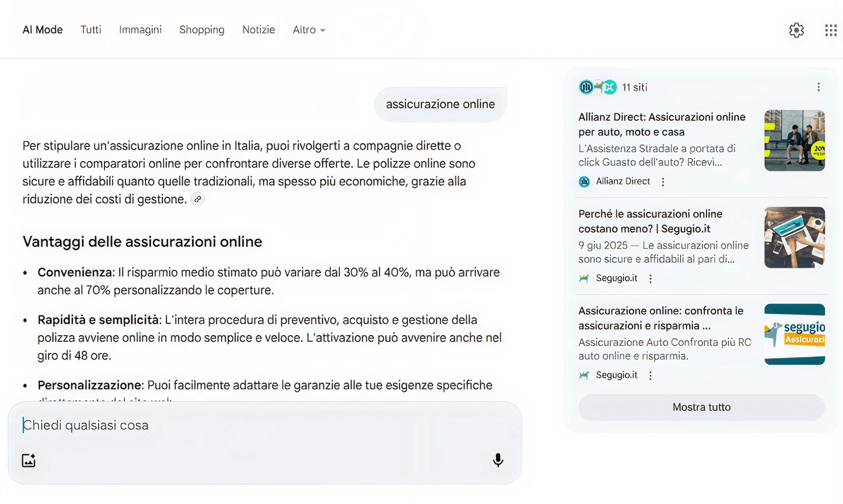The width and height of the screenshot is (843, 504).
Task: Open the Allianz Direct Assicurazioni online link
Action: click(x=661, y=124)
